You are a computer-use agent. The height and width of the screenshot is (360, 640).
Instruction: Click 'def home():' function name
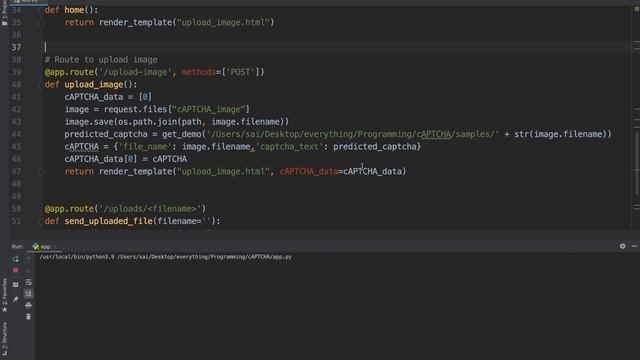[74, 10]
